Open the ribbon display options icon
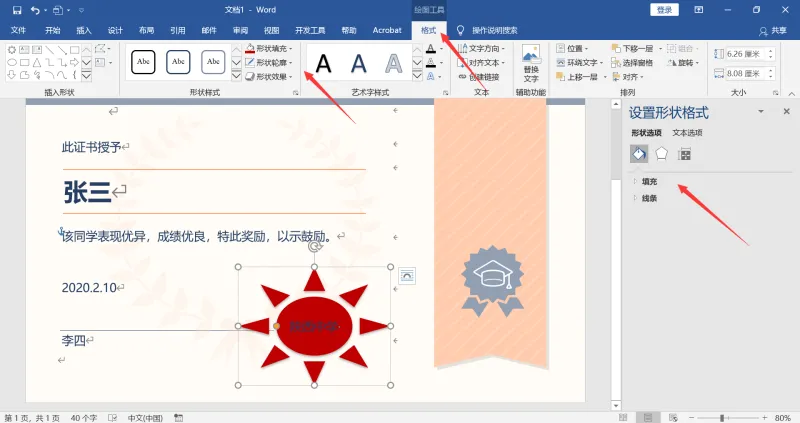 tap(698, 10)
